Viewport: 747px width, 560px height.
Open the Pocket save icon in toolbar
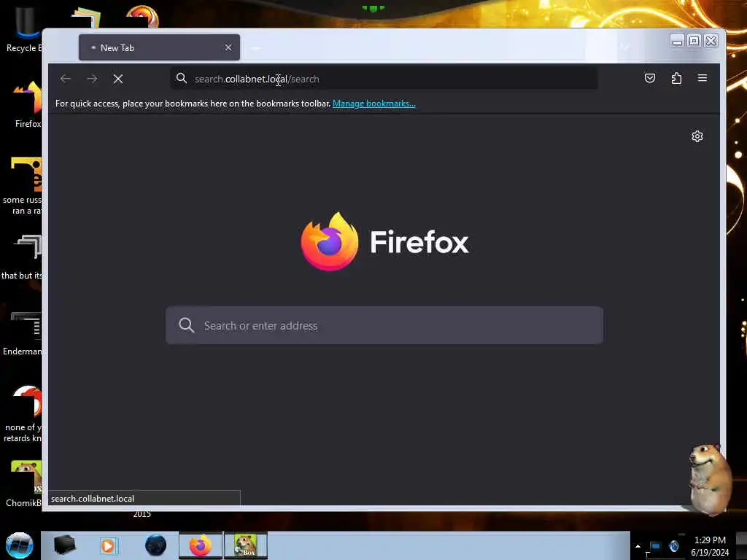pyautogui.click(x=650, y=78)
